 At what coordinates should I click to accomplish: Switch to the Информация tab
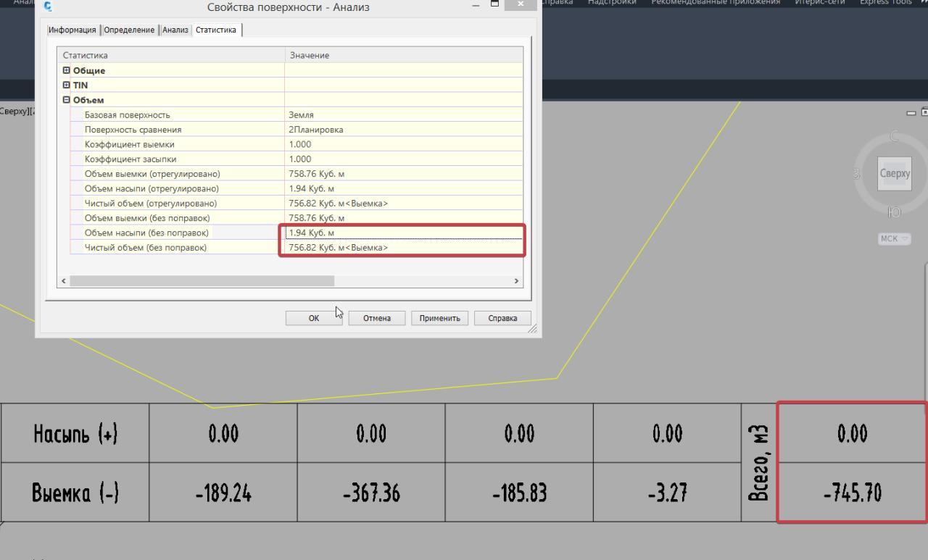[72, 30]
